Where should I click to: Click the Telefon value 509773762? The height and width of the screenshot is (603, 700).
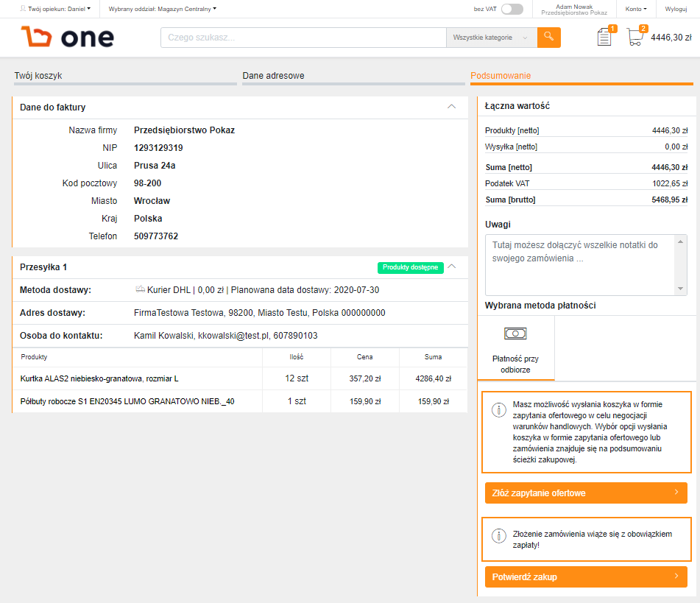[x=156, y=236]
